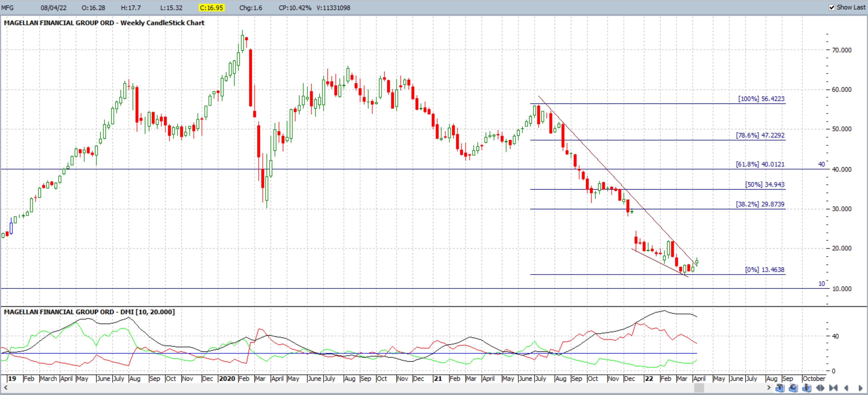
Task: Click the MFG ticker symbol in header
Action: tap(7, 8)
